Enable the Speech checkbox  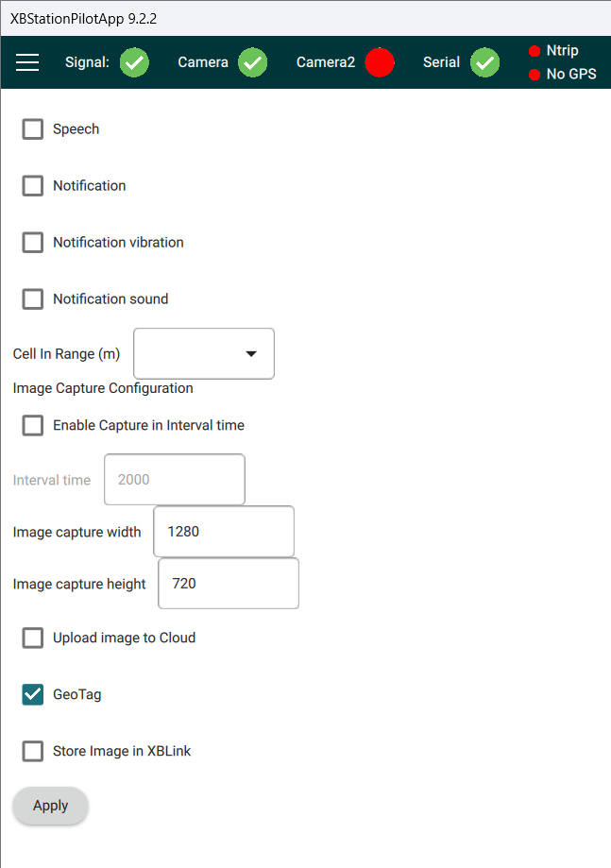[x=33, y=129]
